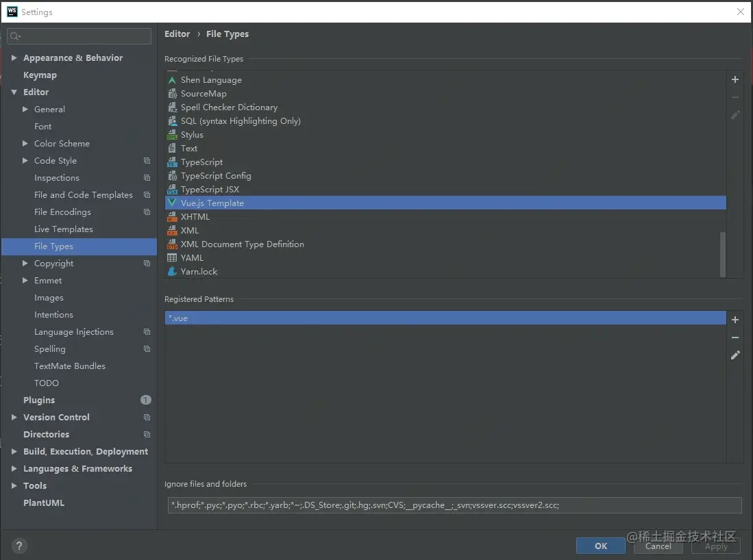
Task: Click the XHTML file type icon
Action: click(x=172, y=217)
